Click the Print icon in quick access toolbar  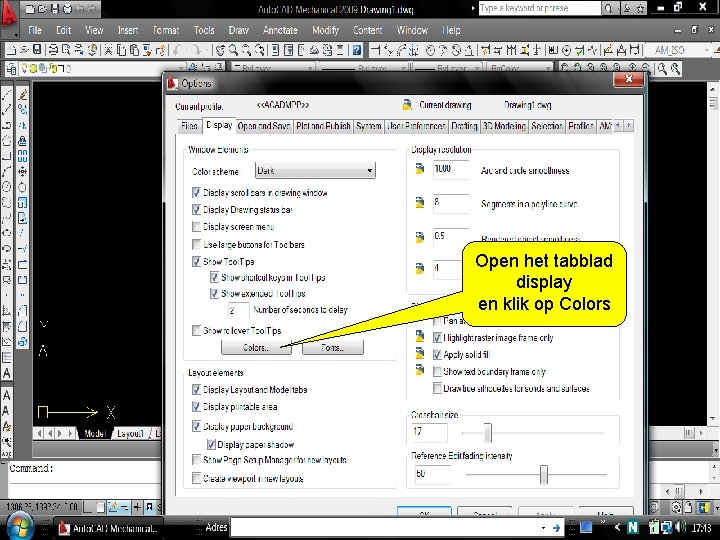[67, 8]
